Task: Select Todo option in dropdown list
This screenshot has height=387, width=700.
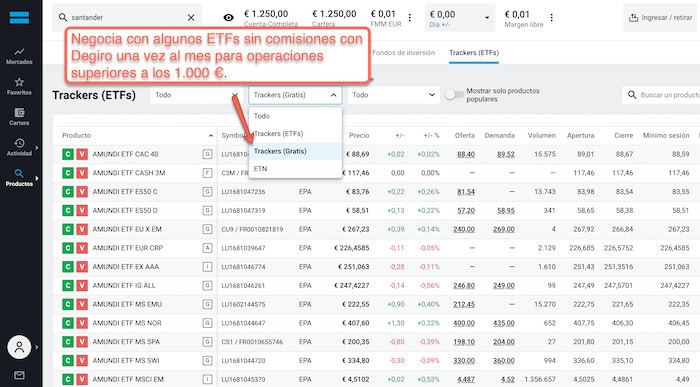Action: [295, 116]
